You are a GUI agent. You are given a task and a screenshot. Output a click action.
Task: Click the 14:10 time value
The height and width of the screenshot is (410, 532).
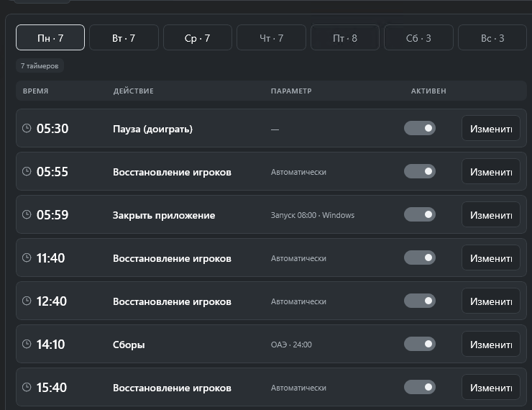pyautogui.click(x=51, y=344)
